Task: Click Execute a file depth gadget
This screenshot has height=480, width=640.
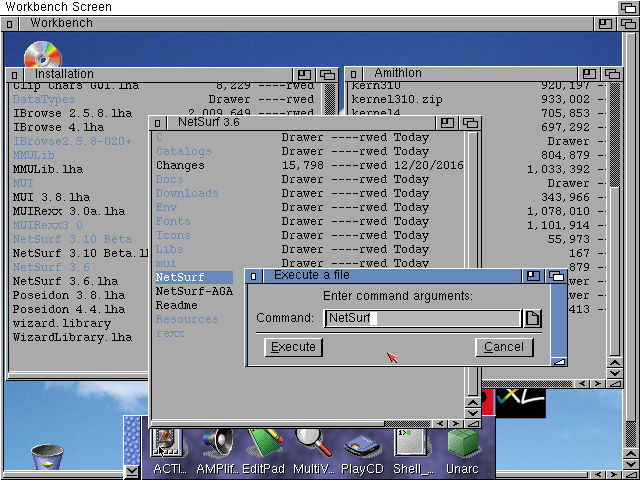Action: click(x=556, y=276)
